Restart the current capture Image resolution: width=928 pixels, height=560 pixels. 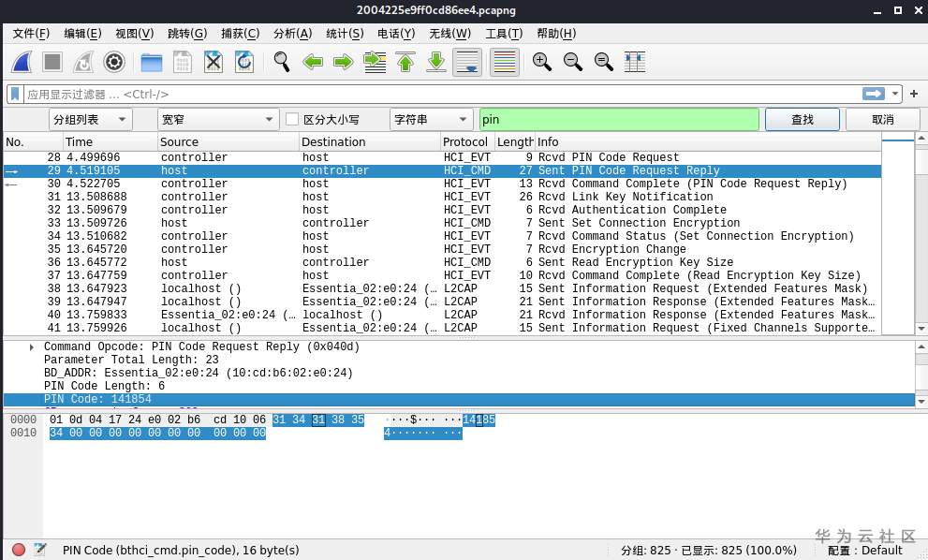pyautogui.click(x=83, y=62)
